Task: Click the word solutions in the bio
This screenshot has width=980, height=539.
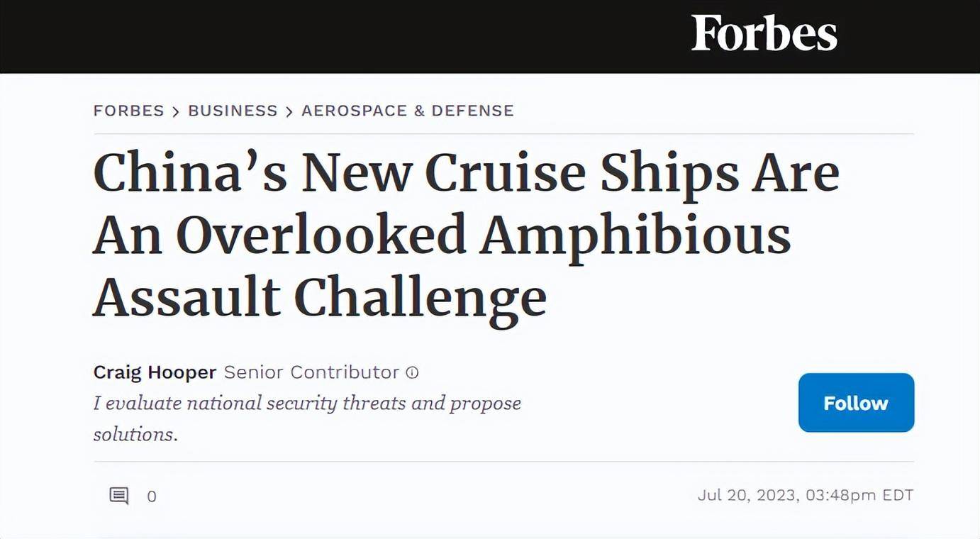Action: click(x=135, y=434)
